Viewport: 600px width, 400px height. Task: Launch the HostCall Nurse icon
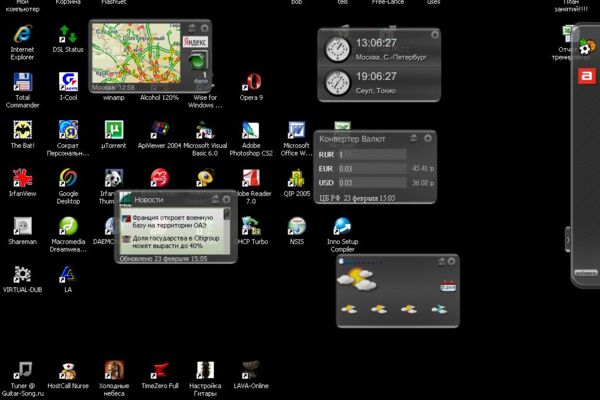[x=68, y=371]
